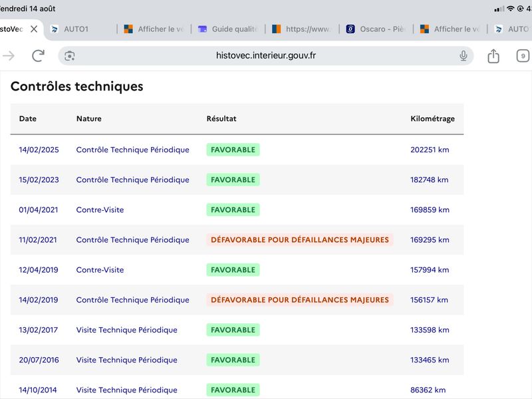This screenshot has height=399, width=532.
Task: Click the FAVORABLE badge for 15/02/2023
Action: 233,180
